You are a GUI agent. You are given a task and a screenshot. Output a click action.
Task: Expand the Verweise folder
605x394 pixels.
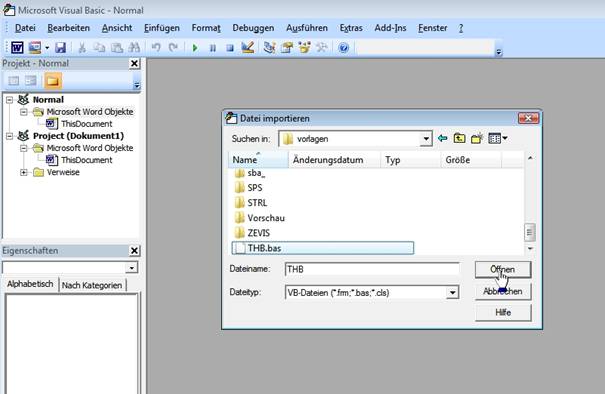click(24, 172)
